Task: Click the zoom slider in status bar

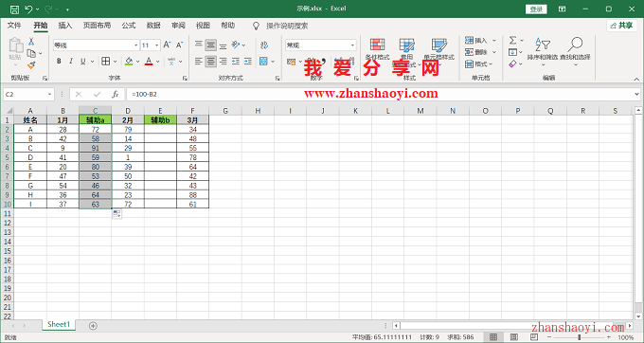Action: [579, 337]
